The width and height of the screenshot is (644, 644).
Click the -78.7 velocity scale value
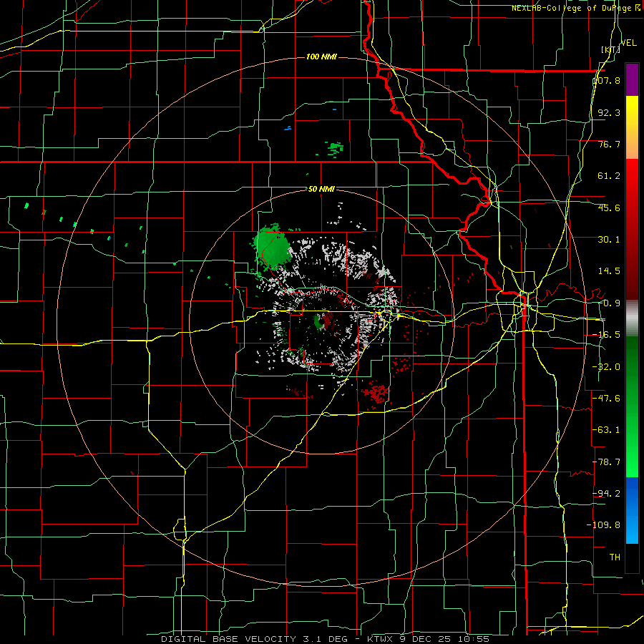point(607,462)
